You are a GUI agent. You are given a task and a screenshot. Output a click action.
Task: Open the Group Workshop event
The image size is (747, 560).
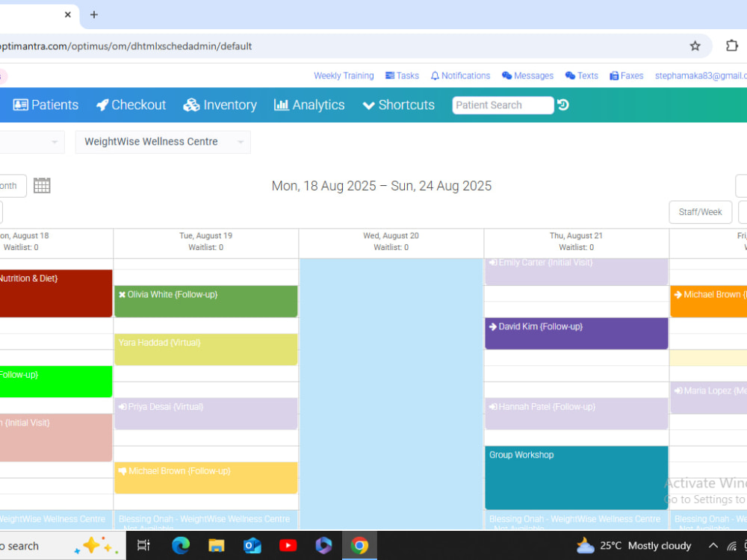pyautogui.click(x=577, y=478)
